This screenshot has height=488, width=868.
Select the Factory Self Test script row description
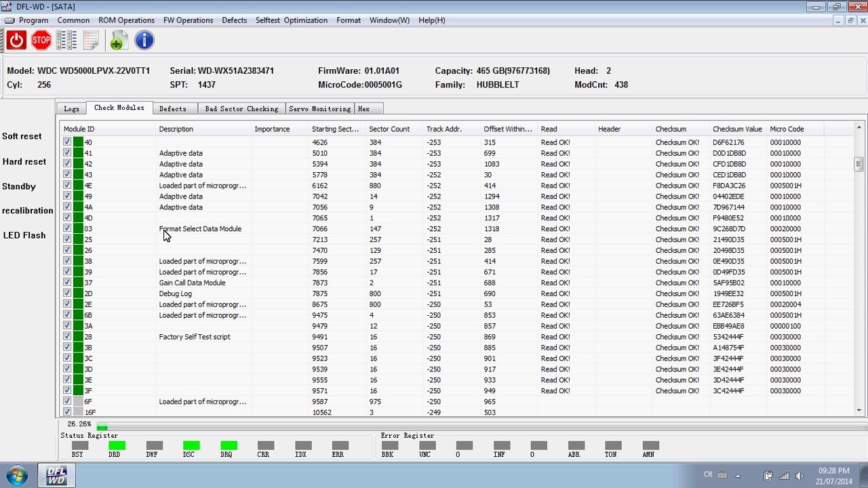point(195,337)
